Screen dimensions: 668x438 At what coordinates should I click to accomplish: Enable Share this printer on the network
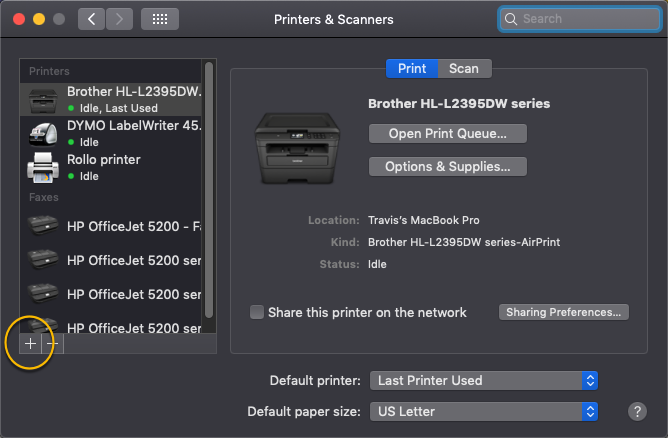(x=257, y=312)
